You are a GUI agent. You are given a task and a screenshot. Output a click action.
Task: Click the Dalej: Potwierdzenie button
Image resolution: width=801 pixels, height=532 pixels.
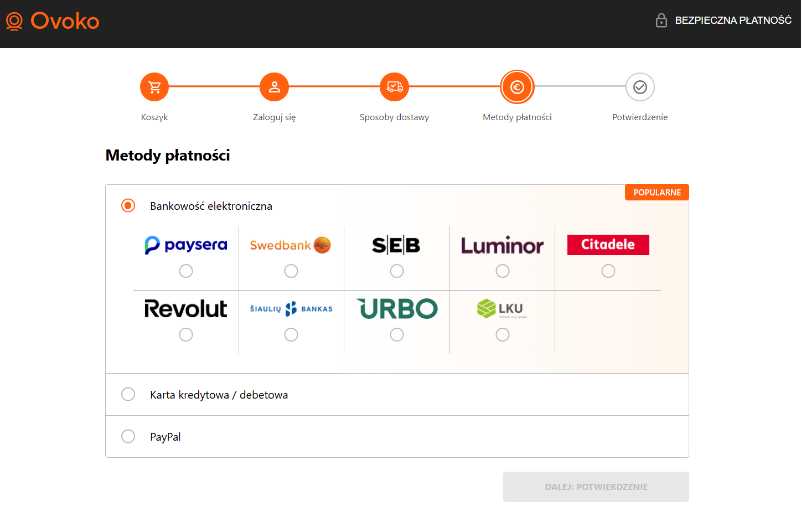596,487
